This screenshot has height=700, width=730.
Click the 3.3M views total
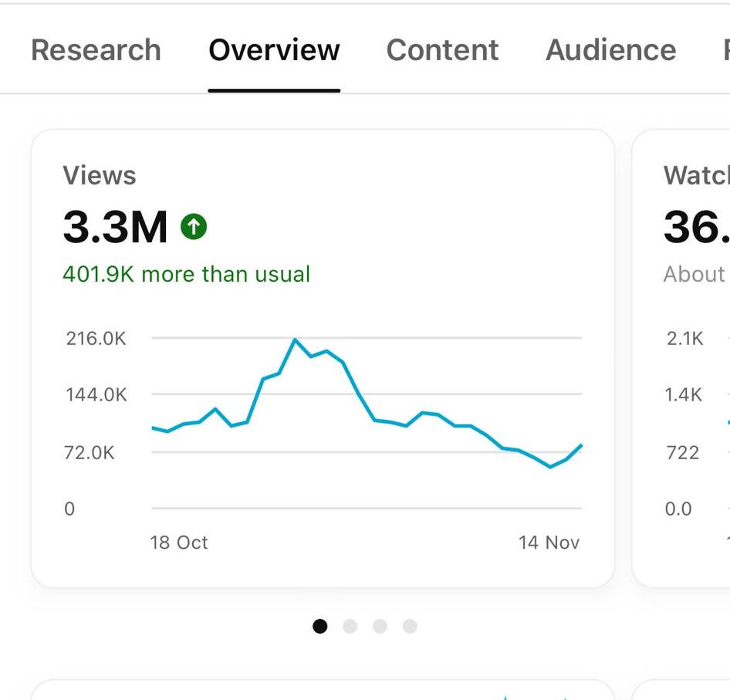(x=116, y=227)
